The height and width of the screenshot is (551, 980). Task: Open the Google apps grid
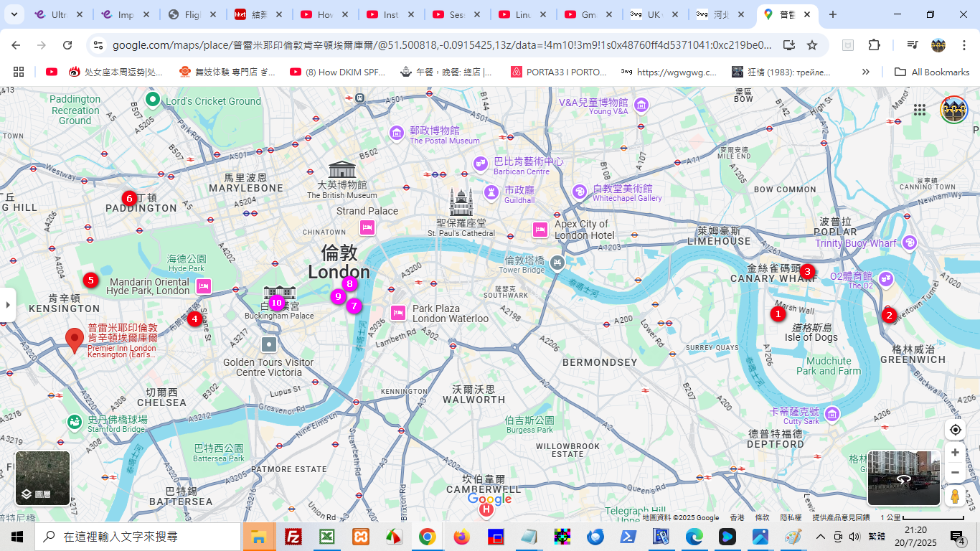tap(920, 110)
